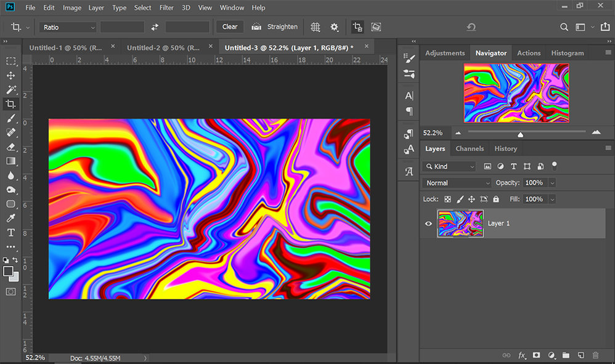The height and width of the screenshot is (364, 615).
Task: Open the Filter menu
Action: [166, 7]
